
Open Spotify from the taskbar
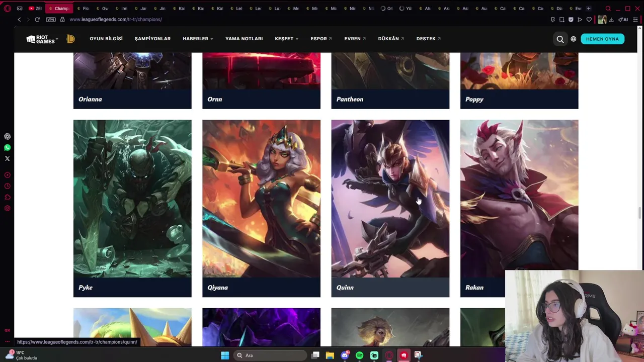pyautogui.click(x=359, y=355)
